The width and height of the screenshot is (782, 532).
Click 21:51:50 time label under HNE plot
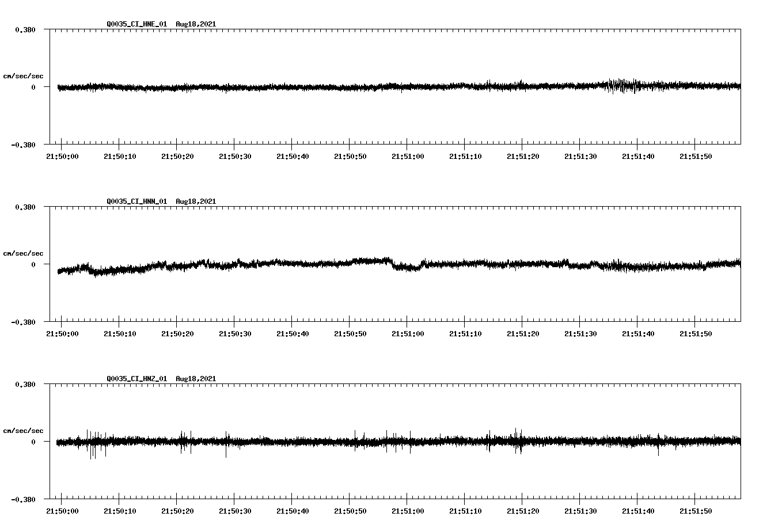point(696,157)
